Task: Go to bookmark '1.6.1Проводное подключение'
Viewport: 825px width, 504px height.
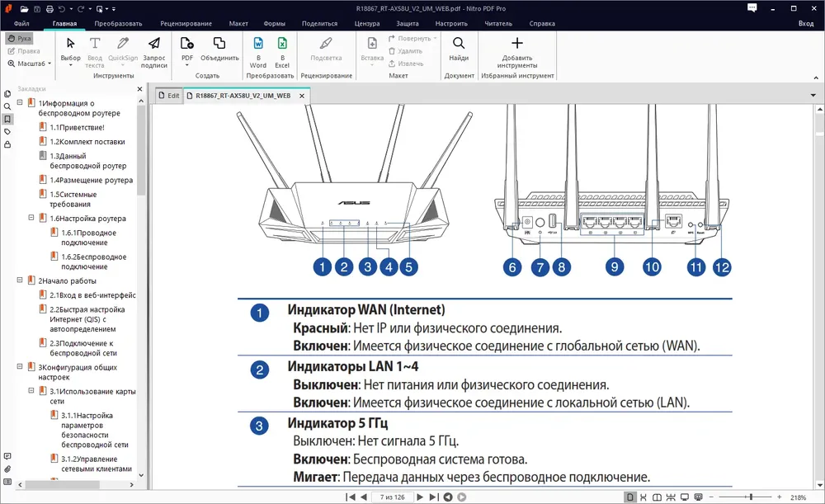Action: pos(88,238)
